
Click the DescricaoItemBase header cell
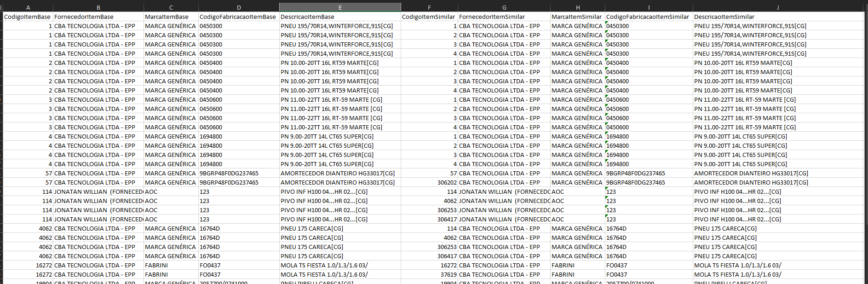pos(340,17)
